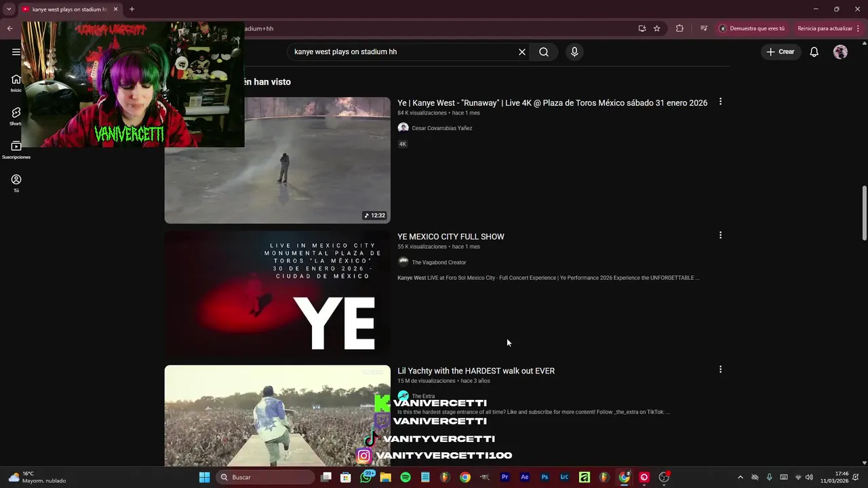
Task: Bookmark this page with star icon
Action: [x=656, y=28]
